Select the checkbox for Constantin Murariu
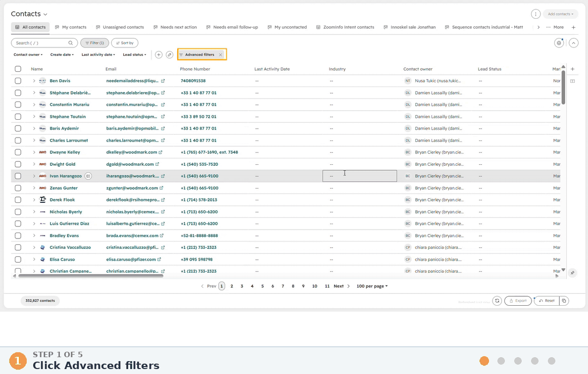The image size is (588, 374). pos(18,104)
